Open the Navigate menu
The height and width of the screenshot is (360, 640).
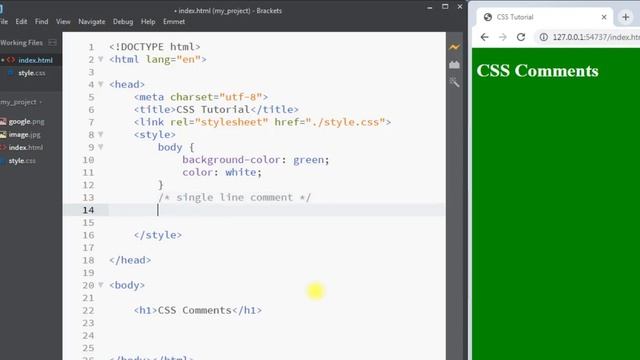pyautogui.click(x=91, y=22)
